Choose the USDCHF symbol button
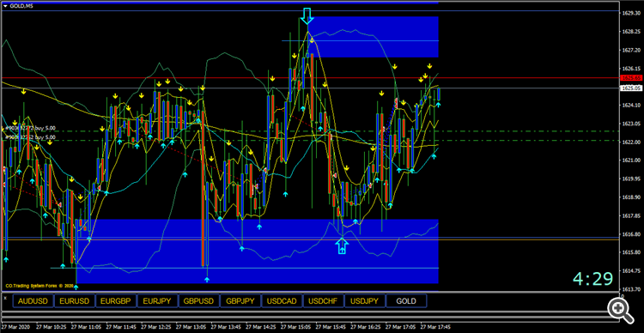Viewport: 644px width, 333px height. coord(323,301)
